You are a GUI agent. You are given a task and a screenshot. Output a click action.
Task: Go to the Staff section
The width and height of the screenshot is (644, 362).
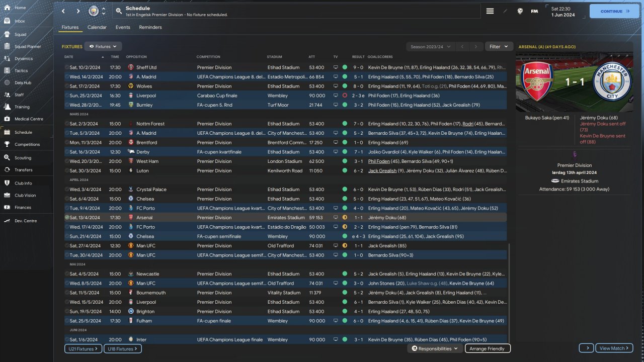coord(19,95)
